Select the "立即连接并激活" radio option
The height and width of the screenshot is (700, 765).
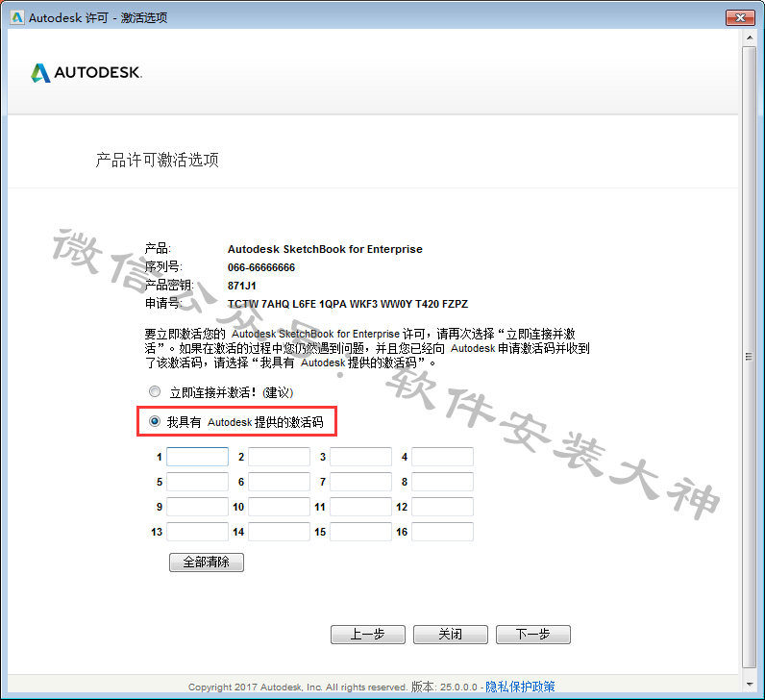click(155, 392)
